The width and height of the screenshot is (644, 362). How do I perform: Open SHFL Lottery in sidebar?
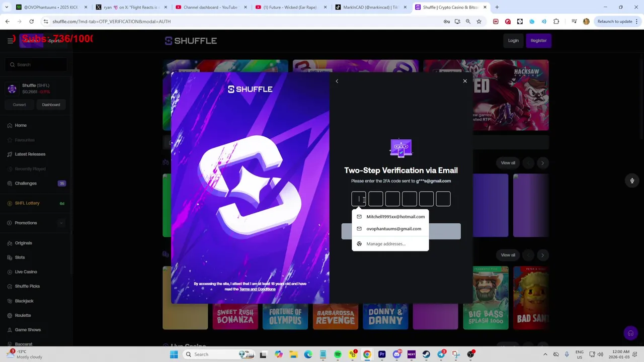tap(27, 203)
